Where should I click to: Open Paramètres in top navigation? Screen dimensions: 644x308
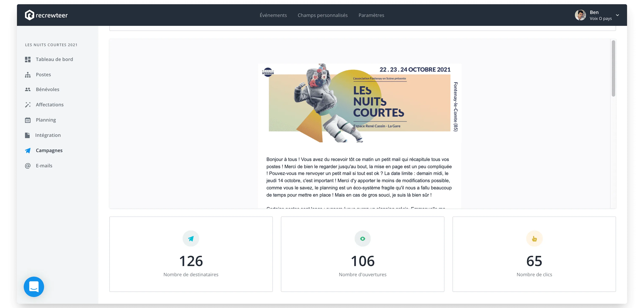(x=371, y=15)
